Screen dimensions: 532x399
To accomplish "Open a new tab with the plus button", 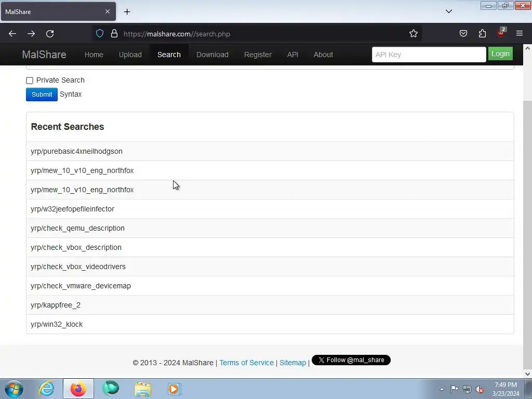I will [127, 12].
